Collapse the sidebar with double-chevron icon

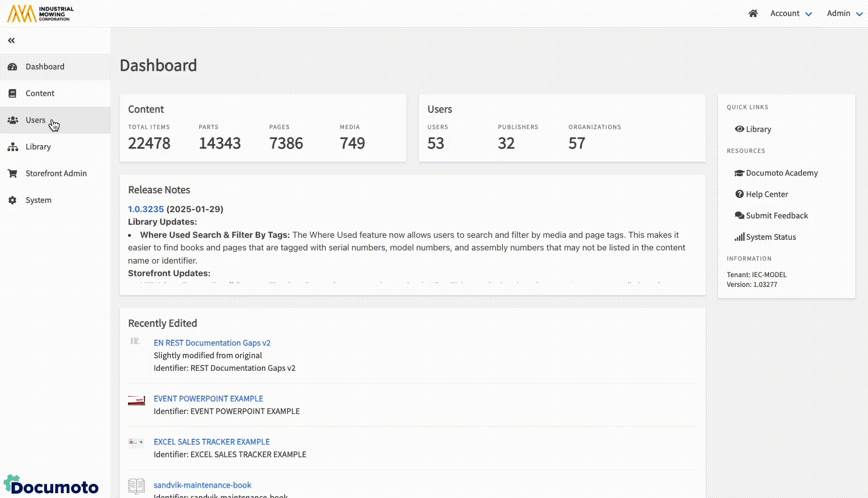pyautogui.click(x=11, y=41)
